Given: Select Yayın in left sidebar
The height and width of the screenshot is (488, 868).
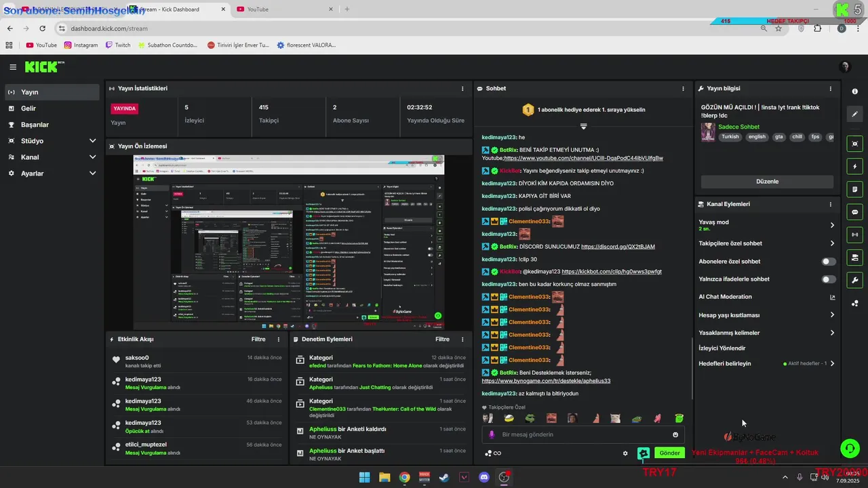Looking at the screenshot, I should pos(52,92).
